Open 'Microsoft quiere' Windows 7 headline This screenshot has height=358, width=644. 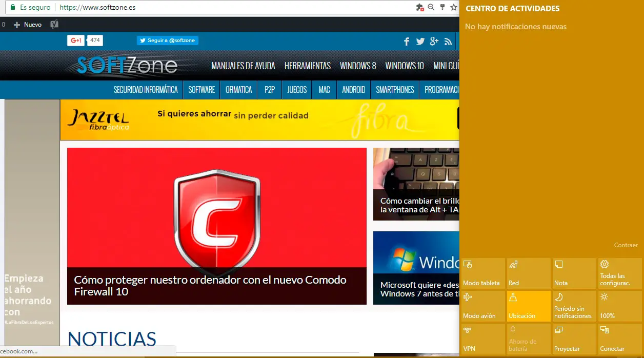tap(419, 289)
